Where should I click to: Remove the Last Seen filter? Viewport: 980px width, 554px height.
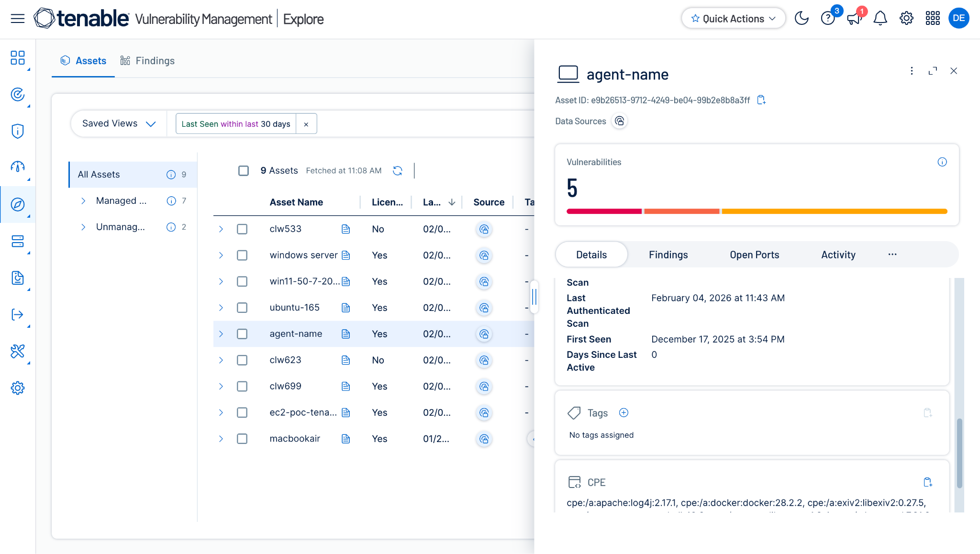coord(306,124)
